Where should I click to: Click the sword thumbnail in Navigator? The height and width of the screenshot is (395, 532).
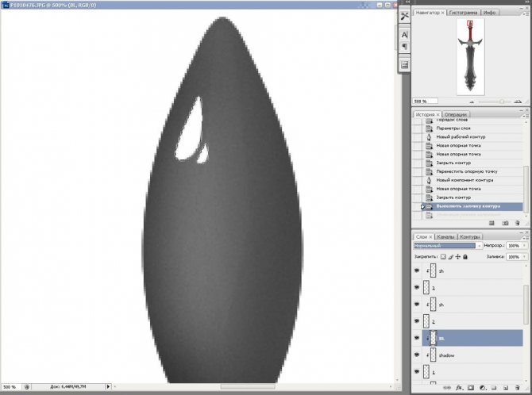[470, 57]
